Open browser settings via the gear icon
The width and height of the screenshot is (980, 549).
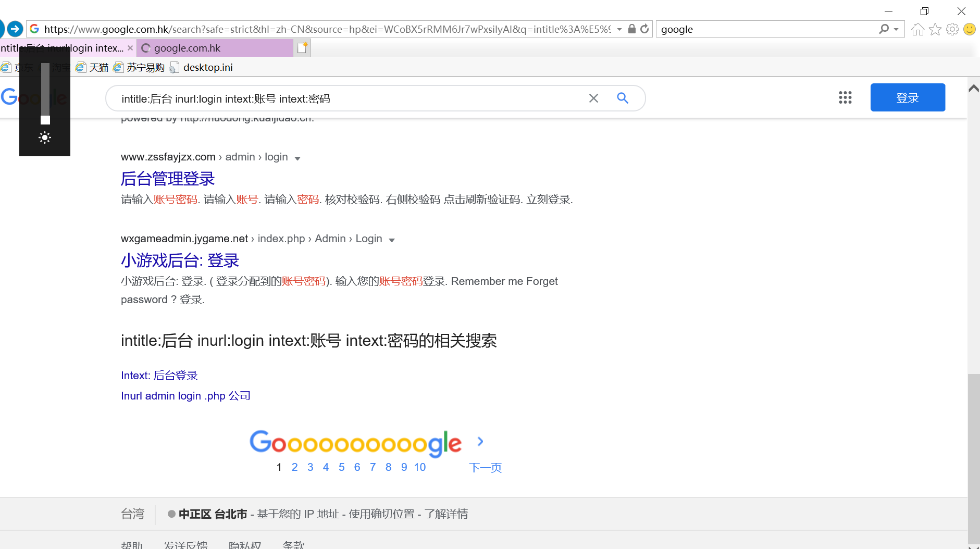953,29
